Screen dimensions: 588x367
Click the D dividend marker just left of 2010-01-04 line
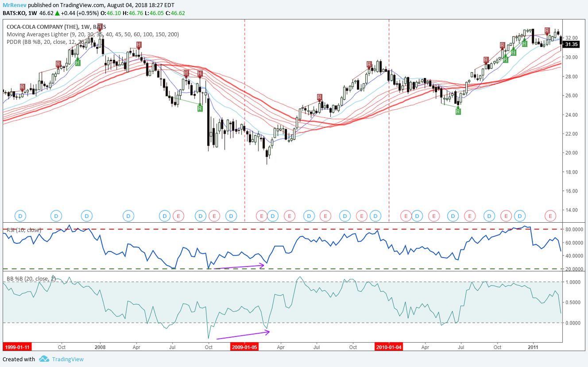[x=375, y=216]
